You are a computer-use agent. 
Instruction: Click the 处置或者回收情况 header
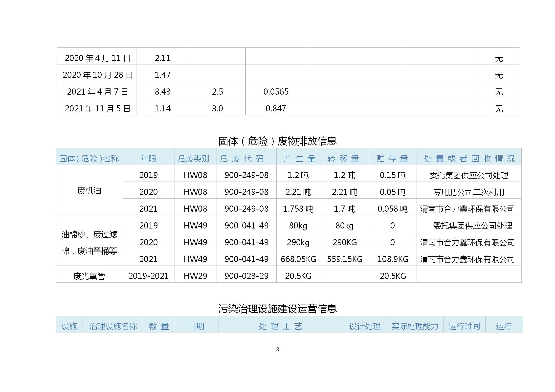click(469, 158)
